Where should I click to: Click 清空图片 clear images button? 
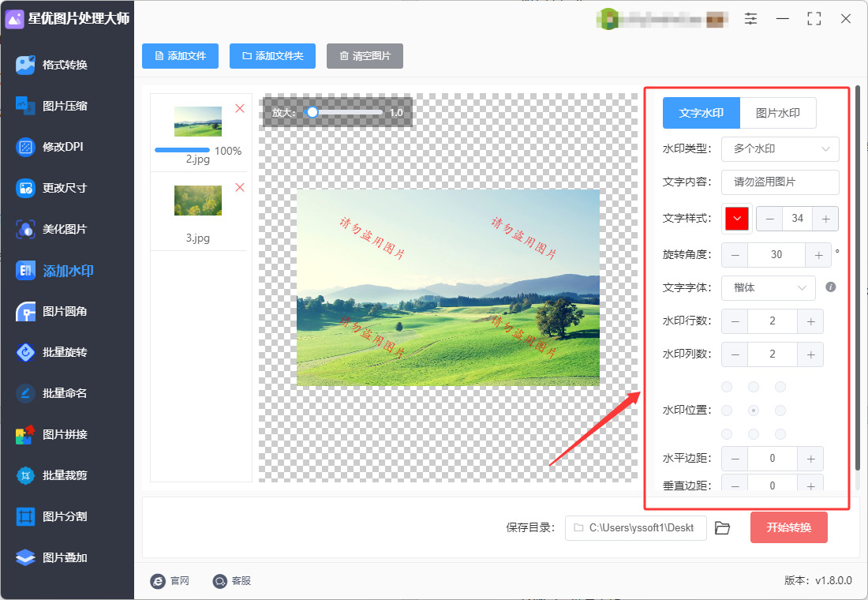click(365, 56)
